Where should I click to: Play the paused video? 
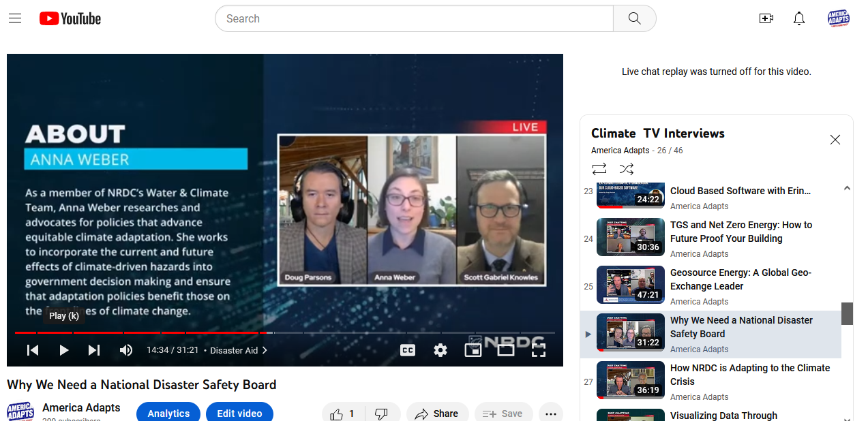click(63, 350)
